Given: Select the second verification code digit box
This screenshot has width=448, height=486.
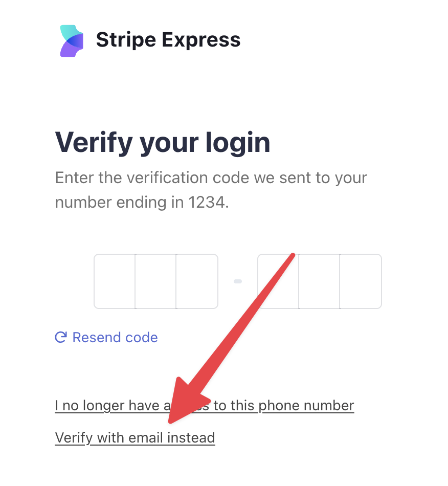Looking at the screenshot, I should [155, 281].
